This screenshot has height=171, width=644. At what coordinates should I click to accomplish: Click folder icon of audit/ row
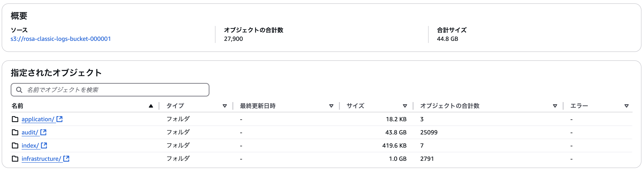click(15, 132)
